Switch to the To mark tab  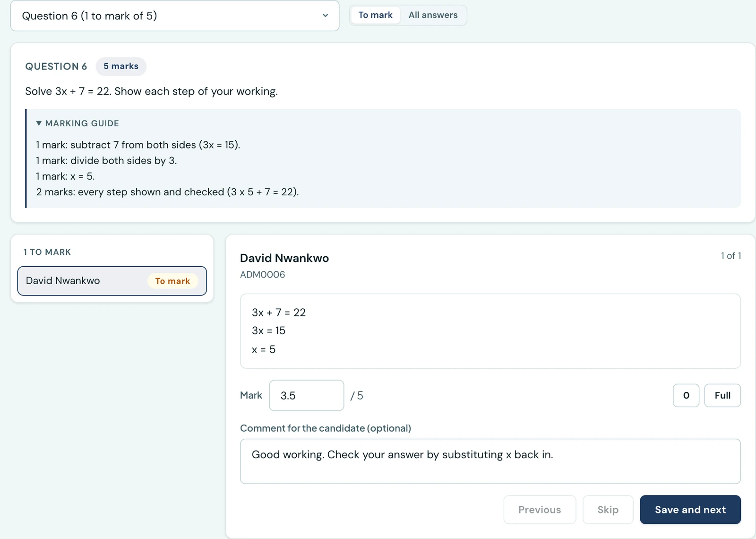375,15
